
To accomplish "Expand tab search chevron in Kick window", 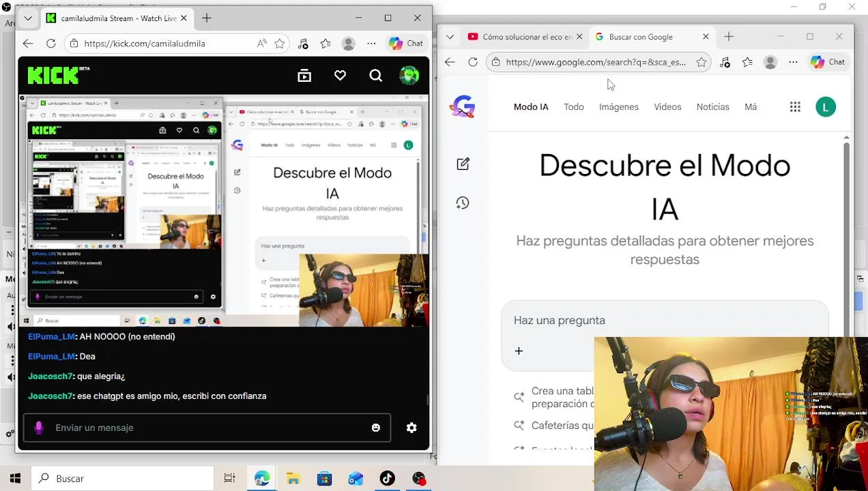I will tap(28, 18).
